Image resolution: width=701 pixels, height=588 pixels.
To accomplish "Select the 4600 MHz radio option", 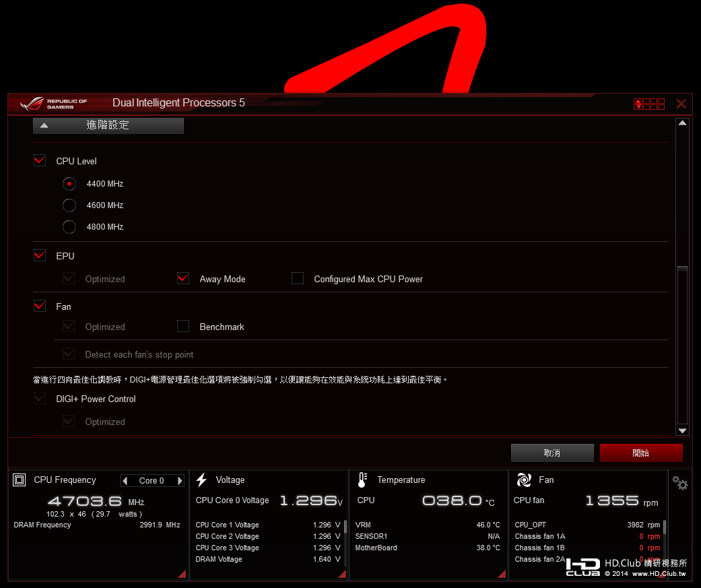I will pyautogui.click(x=69, y=205).
